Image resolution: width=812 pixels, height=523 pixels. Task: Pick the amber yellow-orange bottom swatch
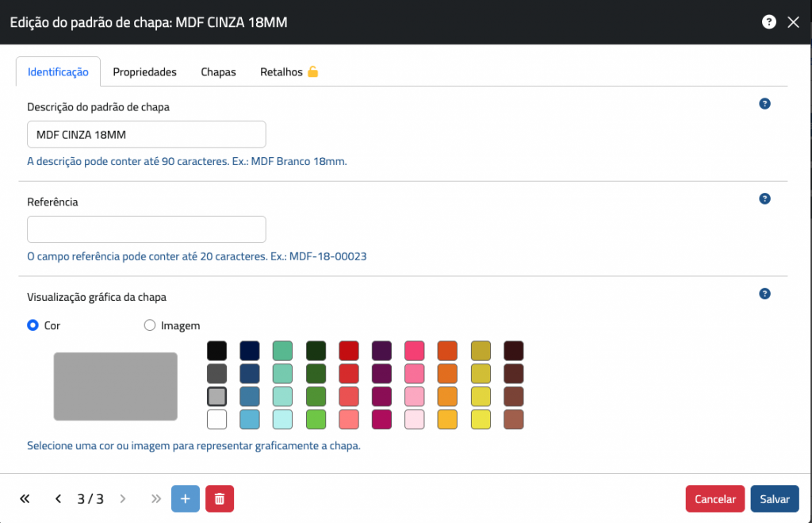447,419
